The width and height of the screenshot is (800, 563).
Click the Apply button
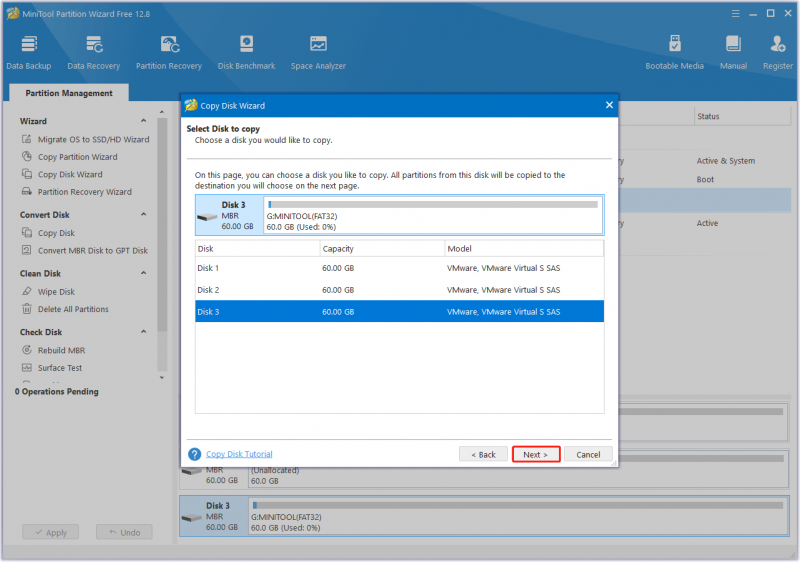[51, 532]
